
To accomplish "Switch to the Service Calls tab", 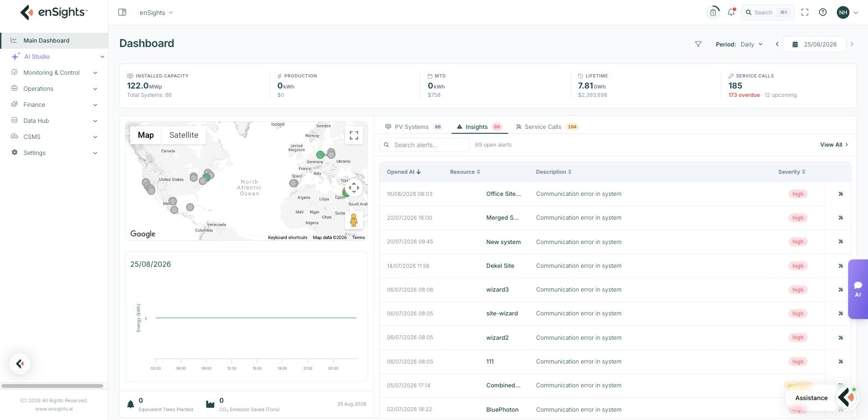I will (x=547, y=127).
